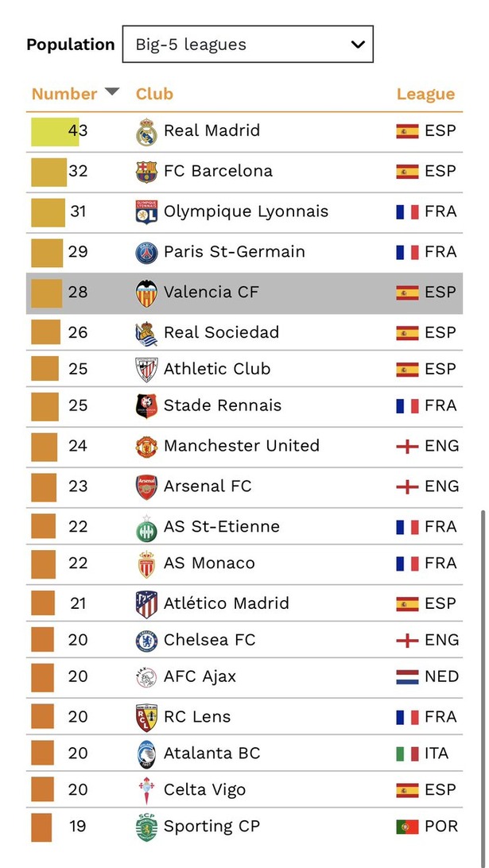Click the FC Barcelona crest icon
The width and height of the screenshot is (489, 868).
click(x=146, y=172)
